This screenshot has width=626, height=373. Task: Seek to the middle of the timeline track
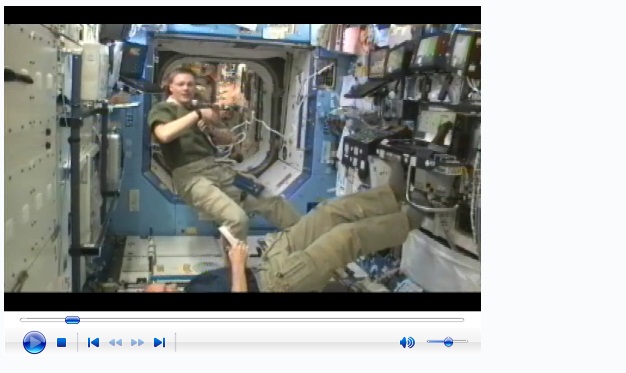[x=242, y=320]
